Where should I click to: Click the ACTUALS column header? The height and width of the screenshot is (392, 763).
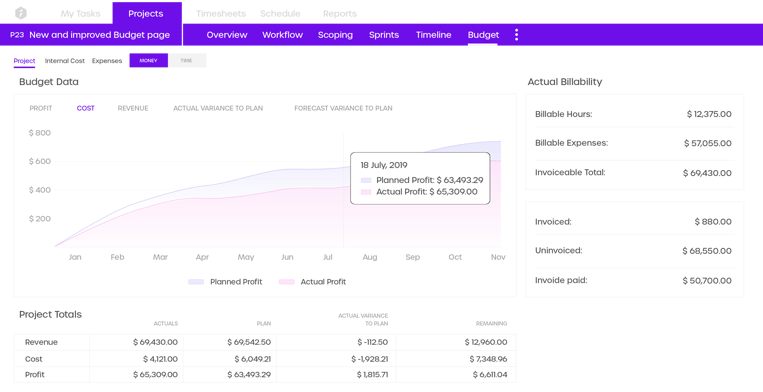[x=166, y=323]
